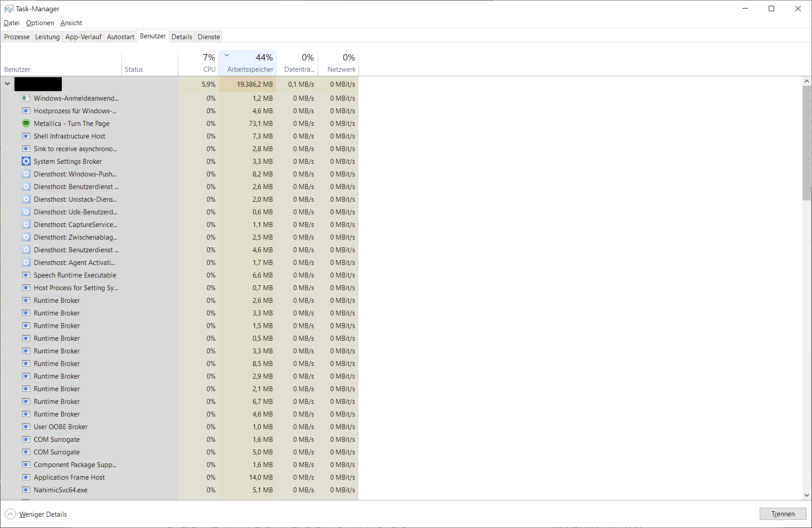
Task: Switch to the Leistung tab
Action: point(47,37)
